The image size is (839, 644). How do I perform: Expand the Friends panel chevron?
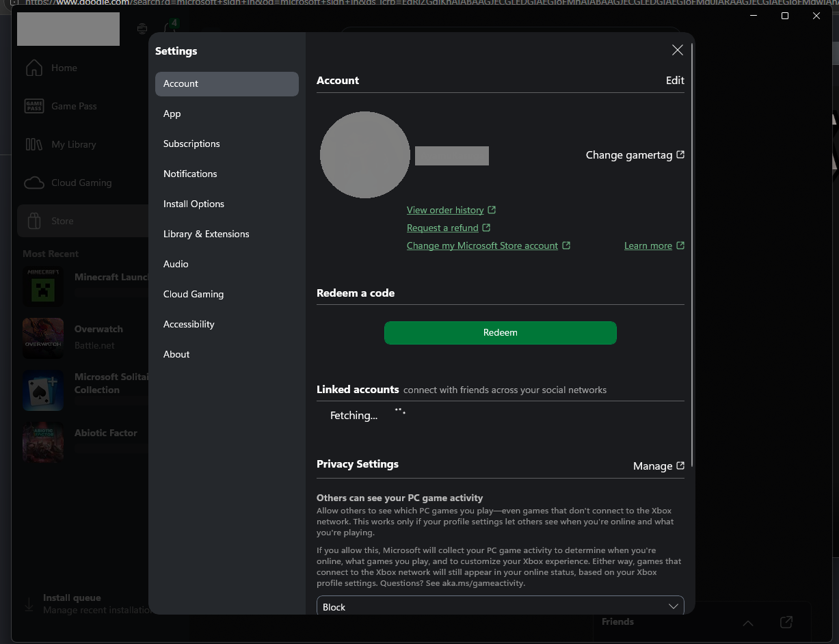pyautogui.click(x=748, y=623)
